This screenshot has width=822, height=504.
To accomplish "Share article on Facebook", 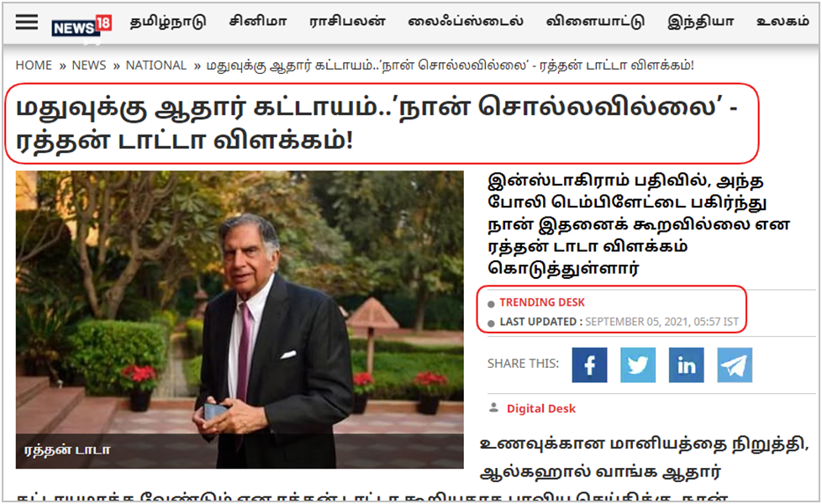I will 589,365.
